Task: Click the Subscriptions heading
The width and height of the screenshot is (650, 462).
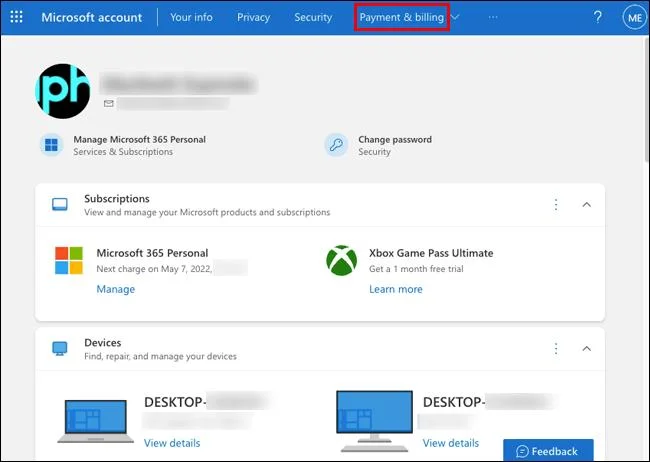Action: (116, 199)
